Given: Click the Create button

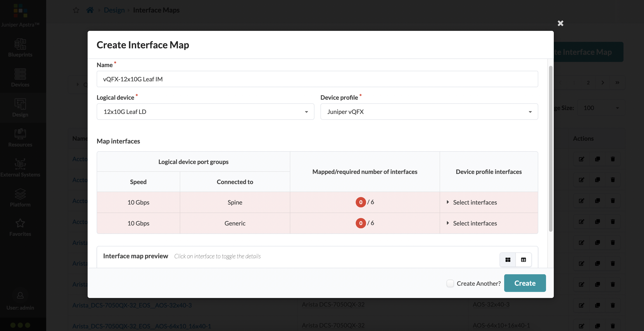Looking at the screenshot, I should pyautogui.click(x=525, y=283).
